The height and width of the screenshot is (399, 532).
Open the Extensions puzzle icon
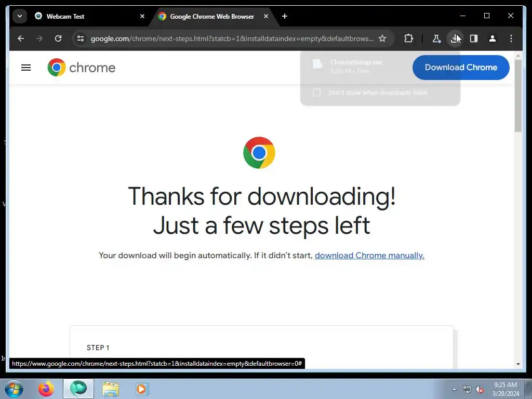[x=408, y=38]
